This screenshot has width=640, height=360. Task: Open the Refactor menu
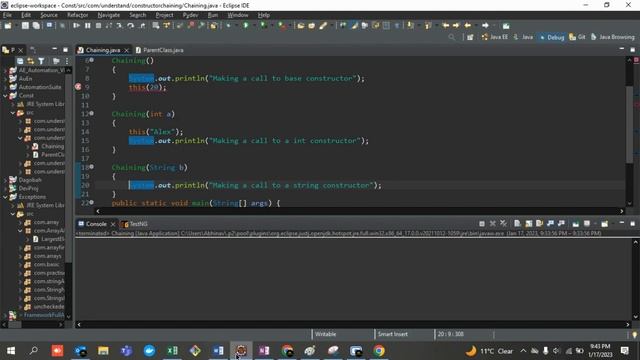[x=78, y=15]
